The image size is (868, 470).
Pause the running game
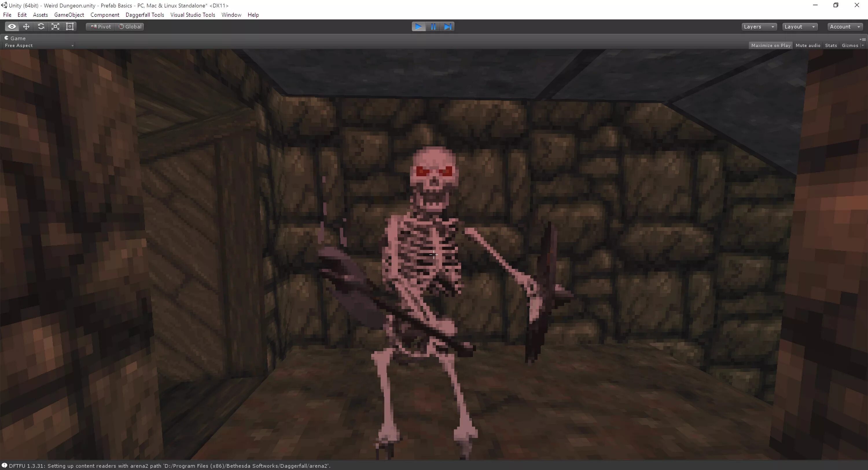coord(433,27)
